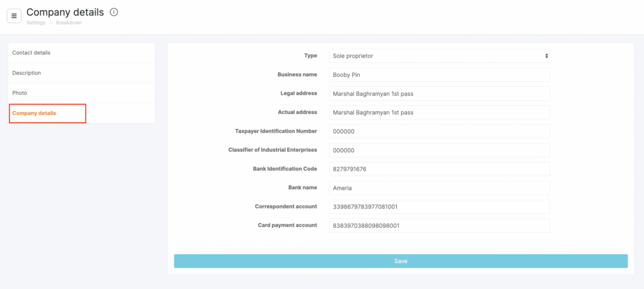Viewport: 644px width, 289px height.
Task: Select the Taxpayer Identification Number input
Action: pos(440,132)
